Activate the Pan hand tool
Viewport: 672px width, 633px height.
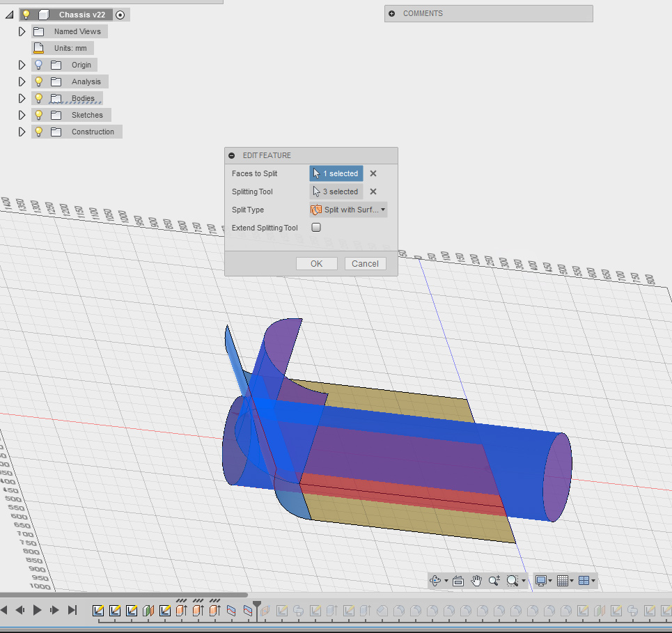point(476,580)
